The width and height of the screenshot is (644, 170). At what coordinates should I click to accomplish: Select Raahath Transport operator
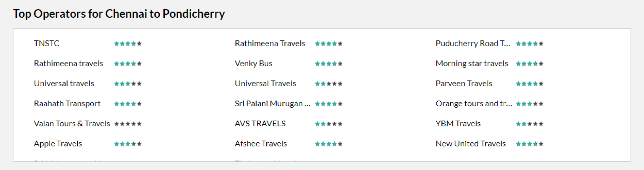click(x=67, y=104)
